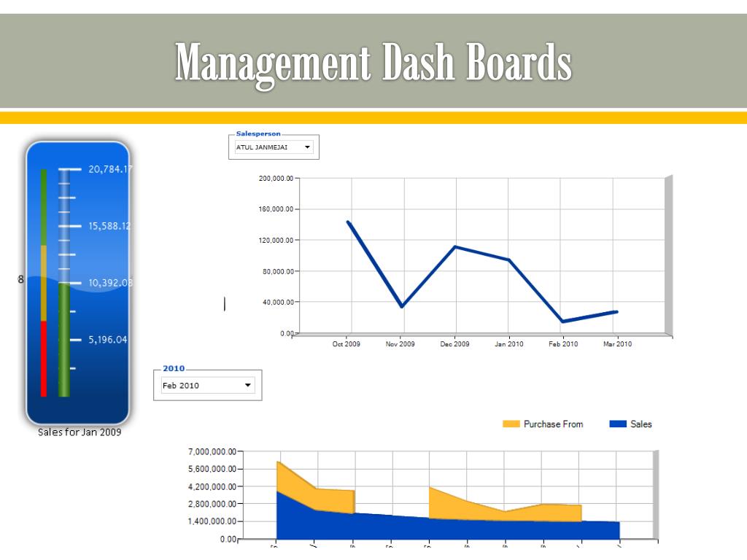This screenshot has width=747, height=560.
Task: Click the Feb 2010 dropdown arrow
Action: (x=248, y=385)
